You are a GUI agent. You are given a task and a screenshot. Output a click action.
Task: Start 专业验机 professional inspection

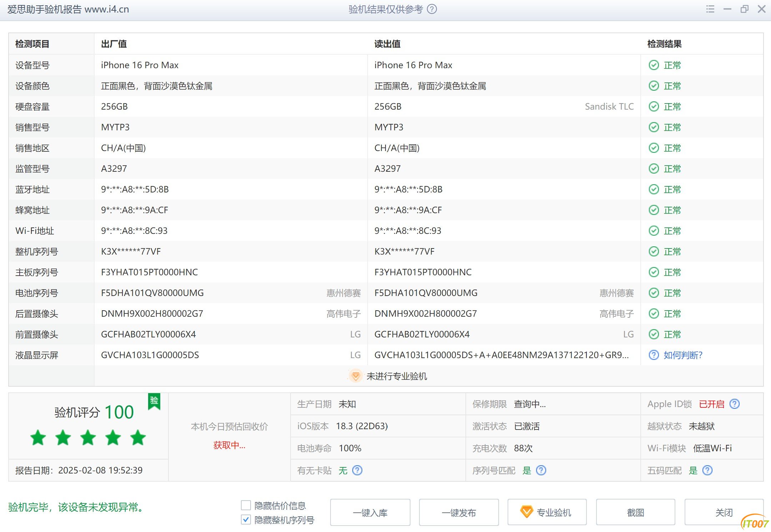pos(547,512)
